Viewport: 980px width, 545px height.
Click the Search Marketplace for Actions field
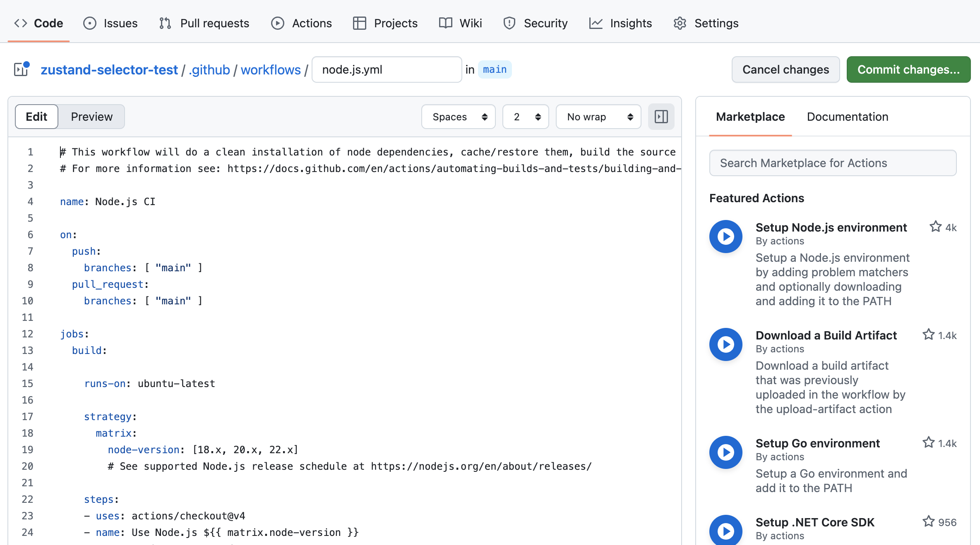833,163
